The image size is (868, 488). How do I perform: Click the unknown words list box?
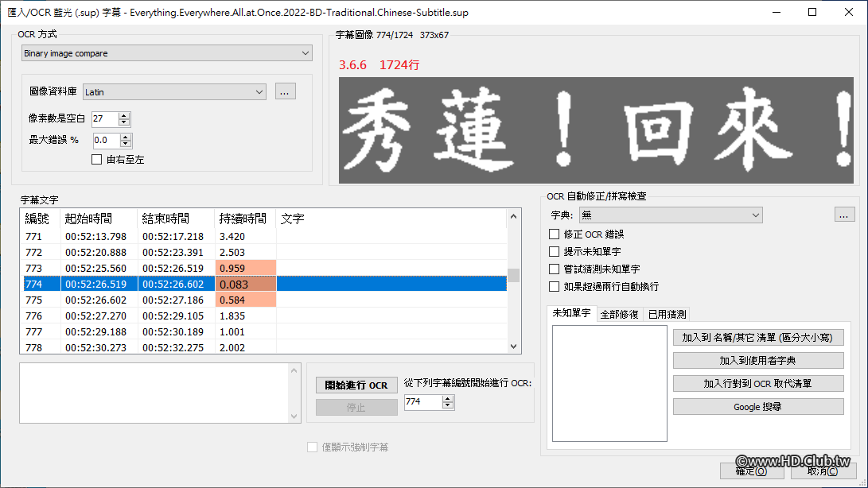tap(609, 383)
